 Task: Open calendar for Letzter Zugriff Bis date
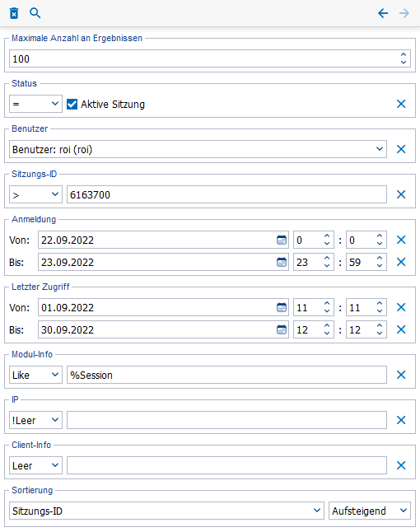[x=282, y=329]
